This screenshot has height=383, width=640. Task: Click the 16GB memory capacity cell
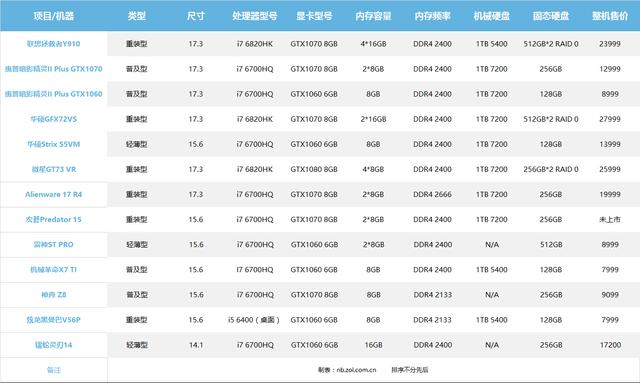tap(373, 345)
